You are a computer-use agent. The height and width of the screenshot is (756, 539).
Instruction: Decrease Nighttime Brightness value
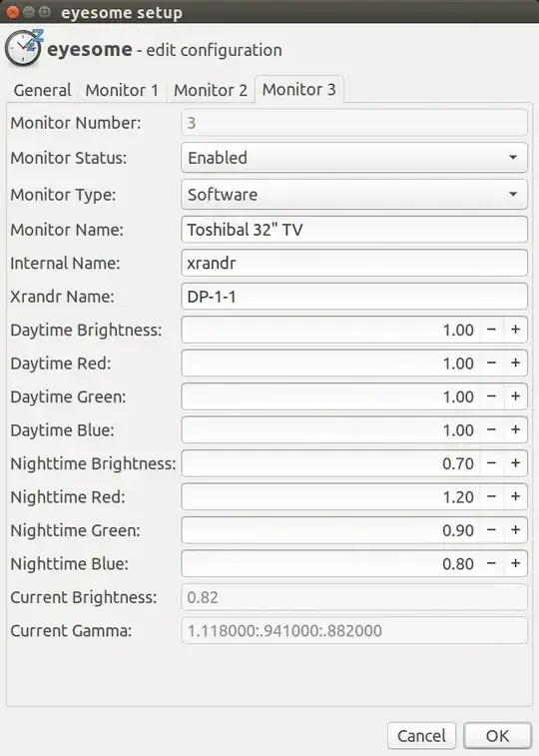(491, 463)
